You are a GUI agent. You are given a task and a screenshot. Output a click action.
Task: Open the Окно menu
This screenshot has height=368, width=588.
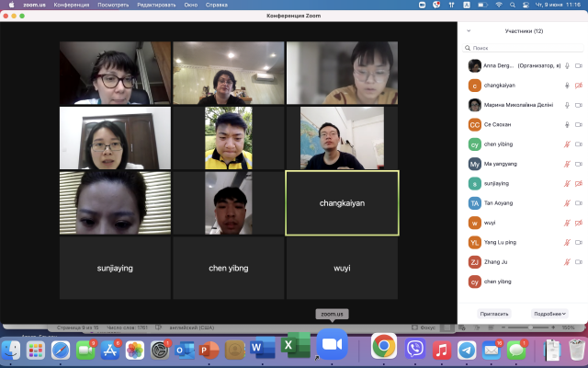pyautogui.click(x=190, y=5)
